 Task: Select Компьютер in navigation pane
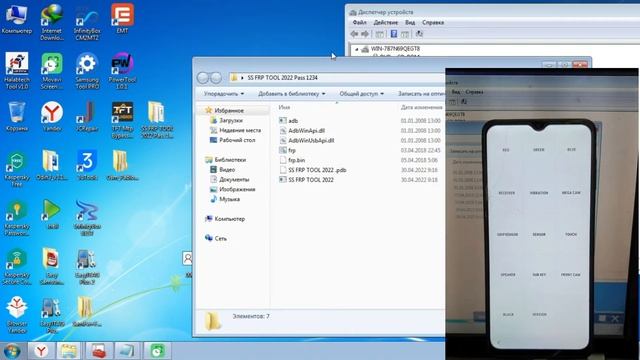(x=229, y=219)
